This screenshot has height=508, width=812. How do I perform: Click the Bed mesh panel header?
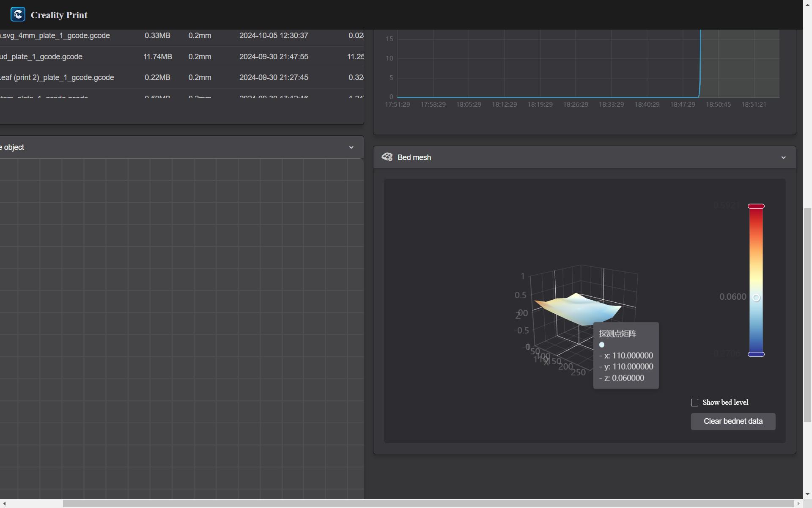(584, 157)
